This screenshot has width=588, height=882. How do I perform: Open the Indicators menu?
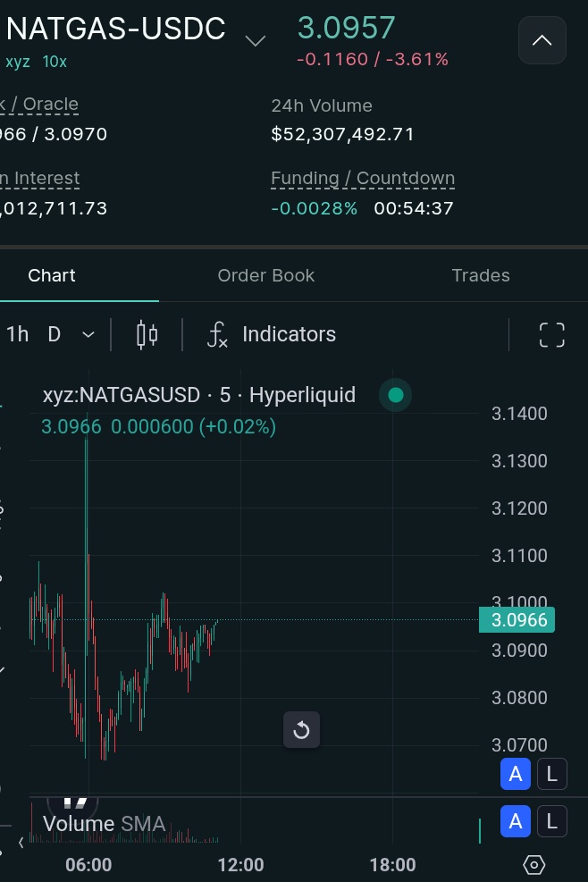[272, 335]
